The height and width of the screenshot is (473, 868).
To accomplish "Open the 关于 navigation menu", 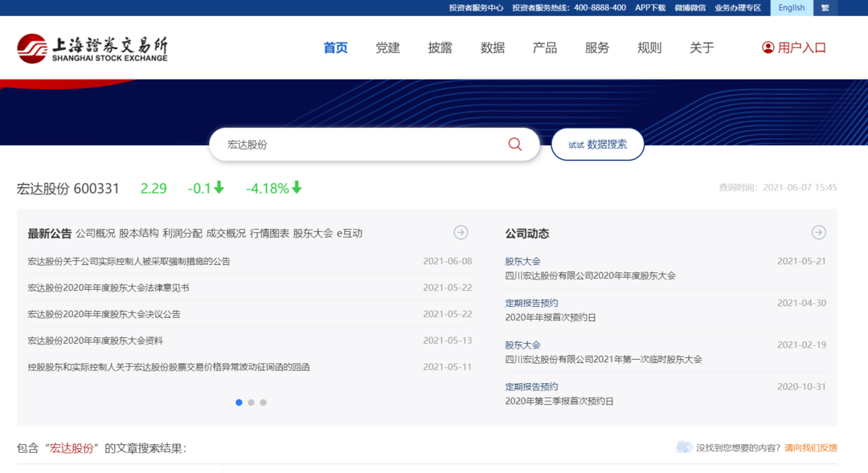I will click(702, 48).
